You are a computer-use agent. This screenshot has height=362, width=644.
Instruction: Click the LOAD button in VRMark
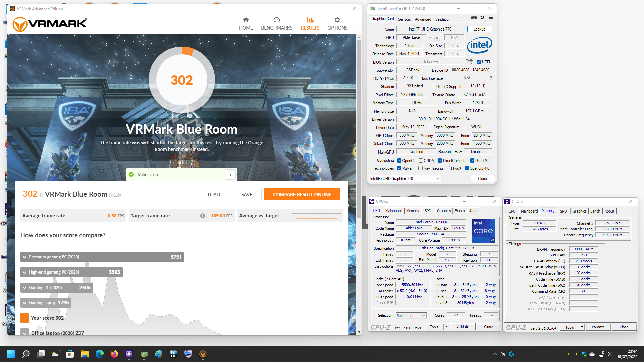tap(214, 194)
